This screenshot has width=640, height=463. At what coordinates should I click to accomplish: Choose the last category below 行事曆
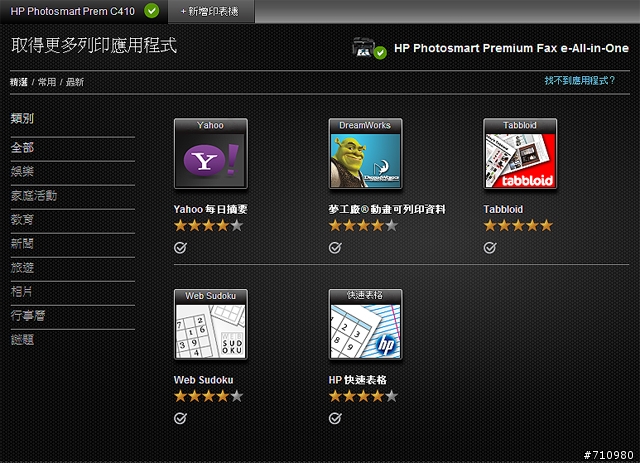click(22, 340)
